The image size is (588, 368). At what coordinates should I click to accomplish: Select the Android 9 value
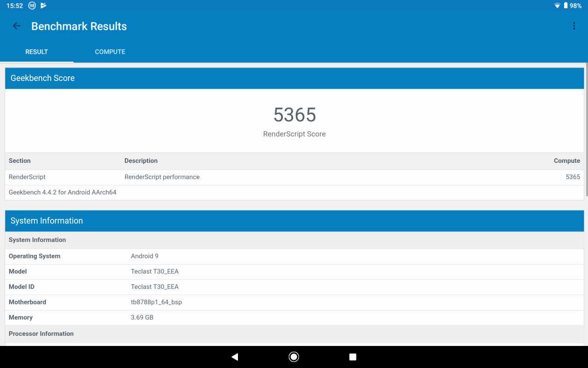pyautogui.click(x=145, y=256)
